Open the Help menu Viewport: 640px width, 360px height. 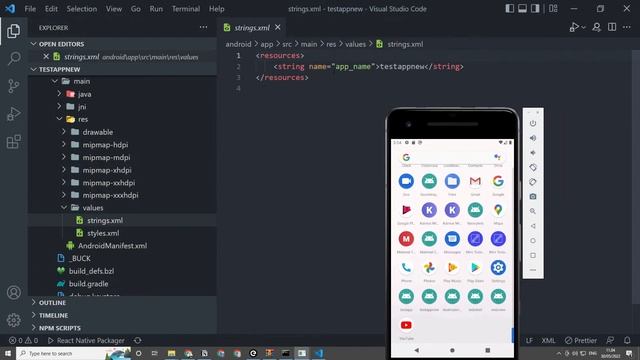tap(217, 9)
